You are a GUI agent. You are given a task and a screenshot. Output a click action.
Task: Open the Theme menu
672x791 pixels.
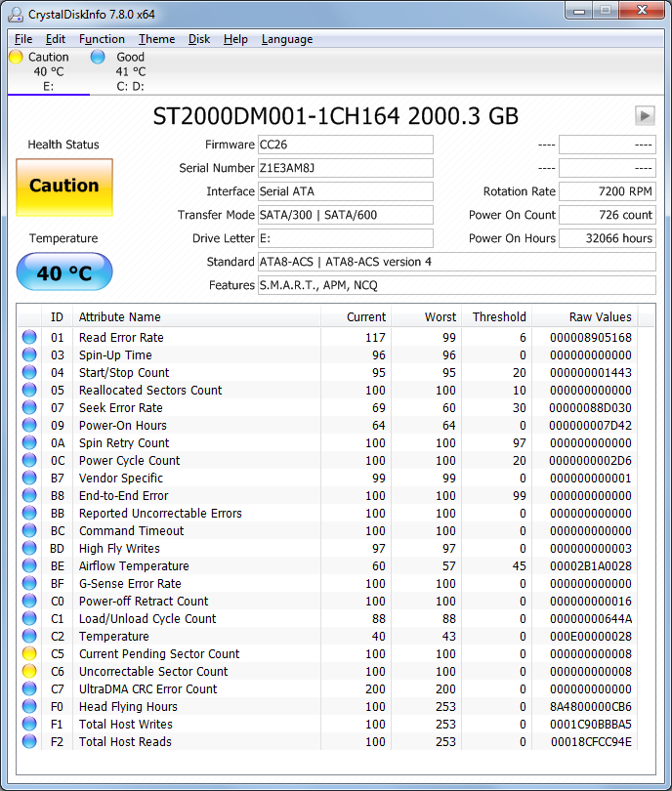(x=156, y=39)
